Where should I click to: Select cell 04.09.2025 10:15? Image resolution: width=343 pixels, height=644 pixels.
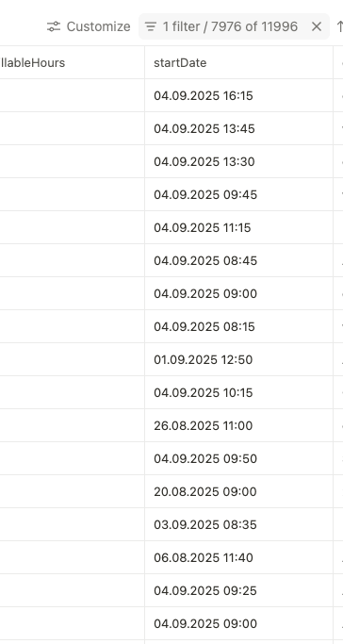238,392
